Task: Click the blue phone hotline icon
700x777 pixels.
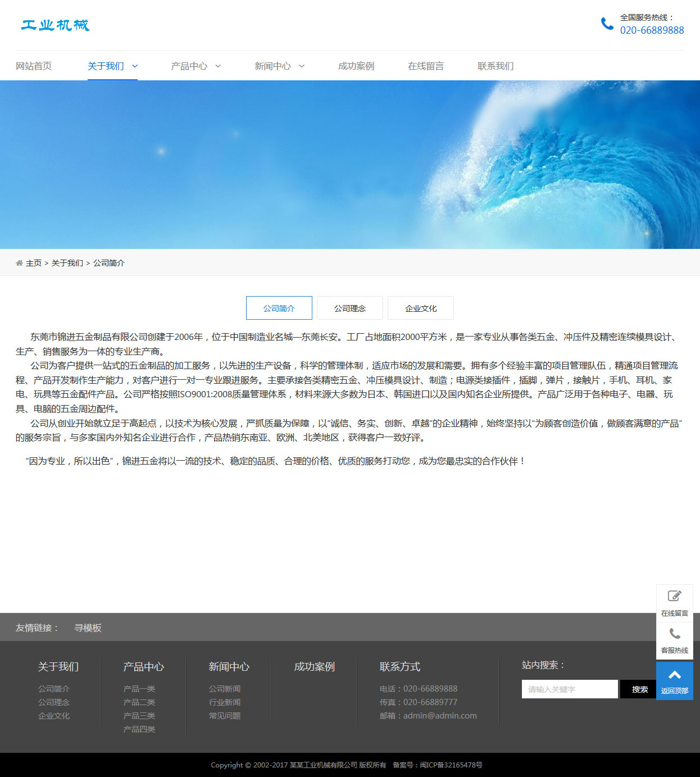Action: pos(607,24)
